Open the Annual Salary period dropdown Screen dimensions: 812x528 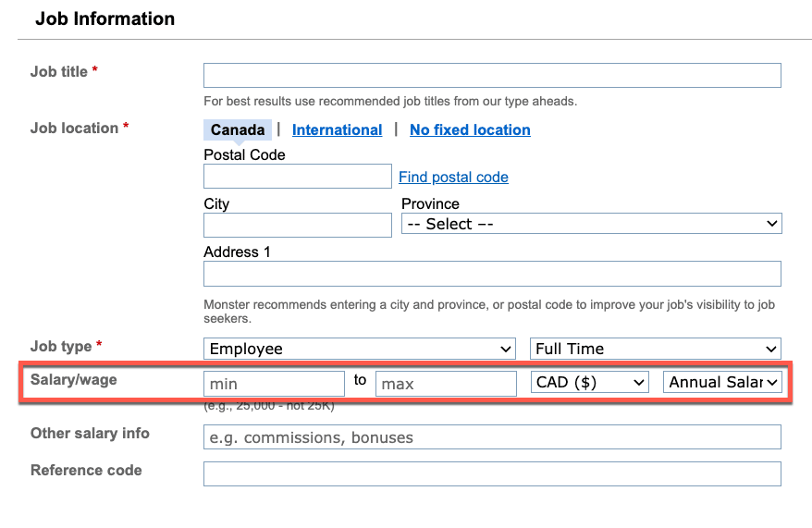click(722, 382)
